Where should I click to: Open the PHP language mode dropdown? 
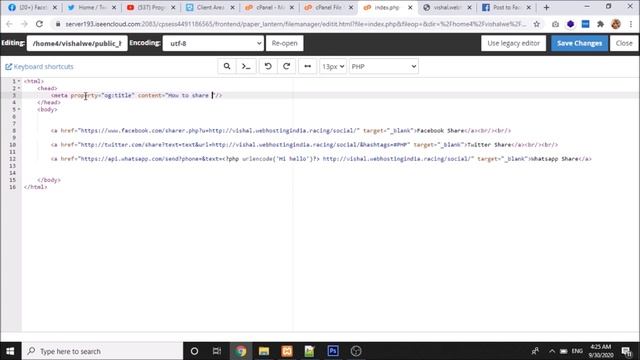pyautogui.click(x=384, y=67)
